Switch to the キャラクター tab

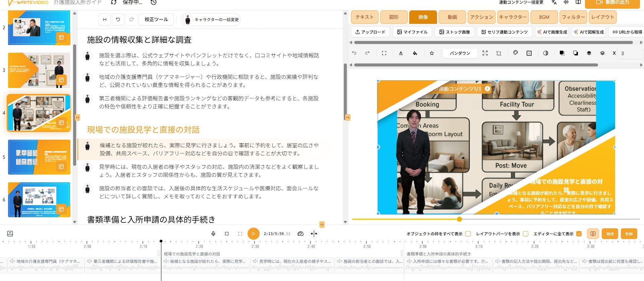[x=513, y=17]
